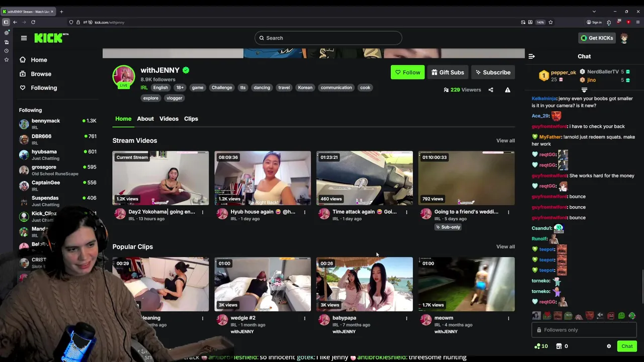Image resolution: width=644 pixels, height=362 pixels.
Task: Select the channel Home tab
Action: click(x=123, y=119)
